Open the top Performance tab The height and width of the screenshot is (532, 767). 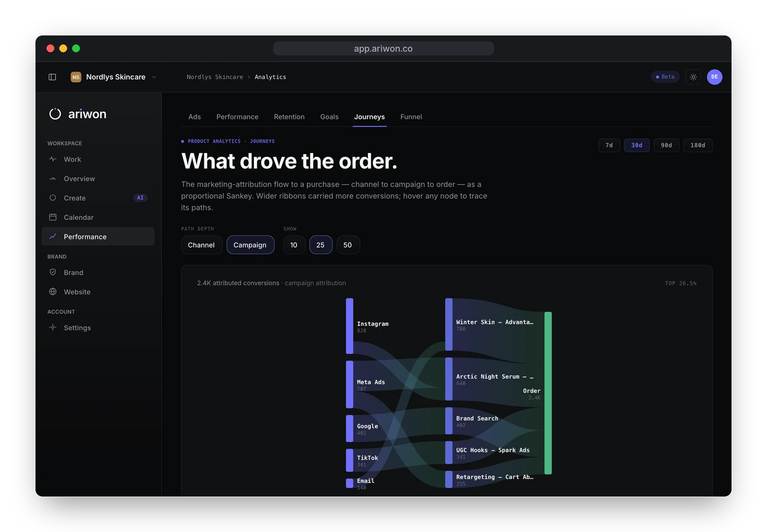237,117
